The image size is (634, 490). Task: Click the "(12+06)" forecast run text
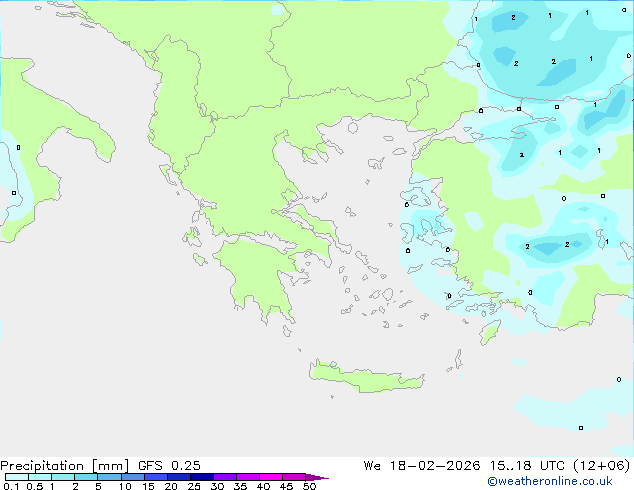pyautogui.click(x=602, y=466)
